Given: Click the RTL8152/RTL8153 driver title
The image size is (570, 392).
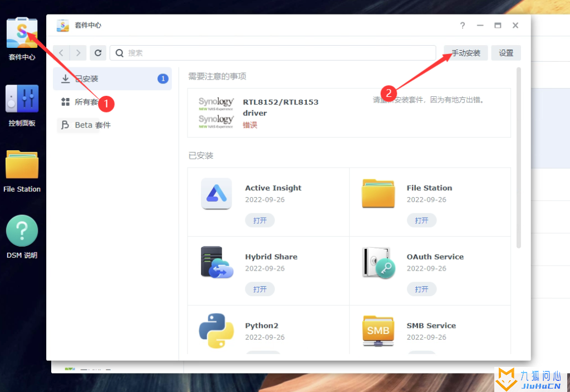Looking at the screenshot, I should (x=281, y=107).
